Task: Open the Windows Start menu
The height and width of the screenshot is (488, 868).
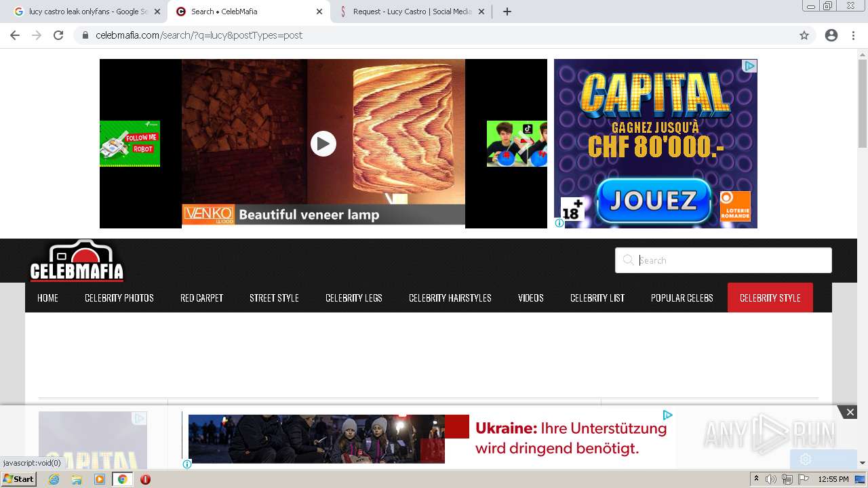Action: (19, 479)
